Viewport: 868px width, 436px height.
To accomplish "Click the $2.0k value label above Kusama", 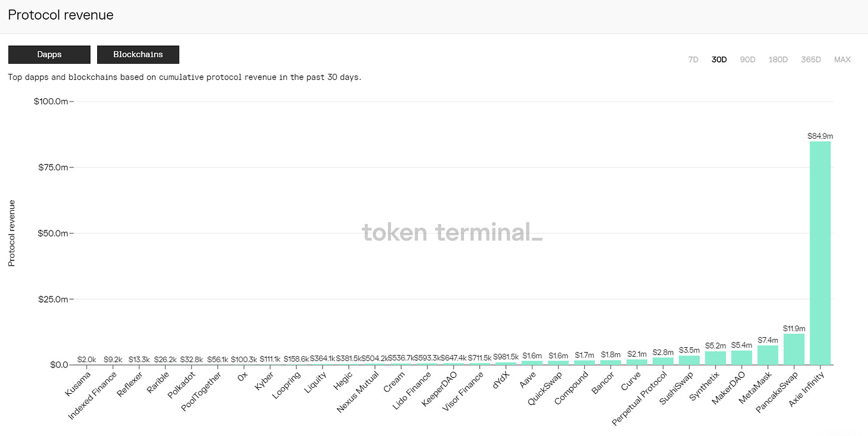I will coord(86,360).
